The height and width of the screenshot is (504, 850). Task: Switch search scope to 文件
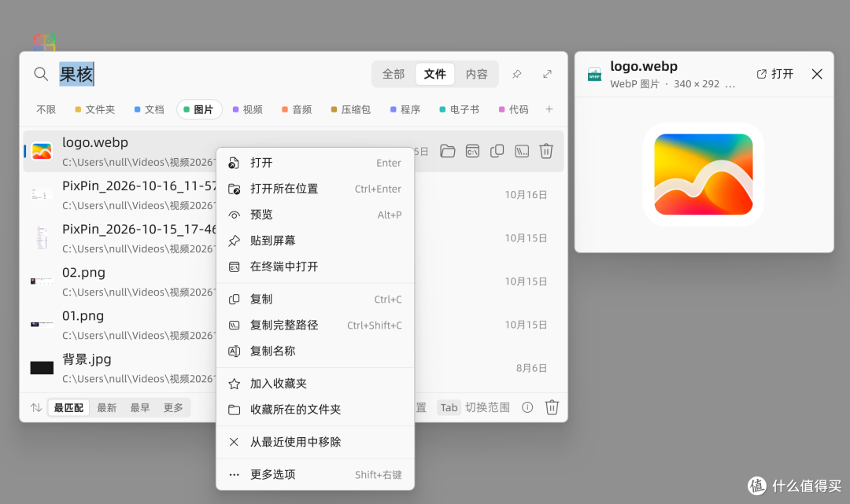(434, 74)
